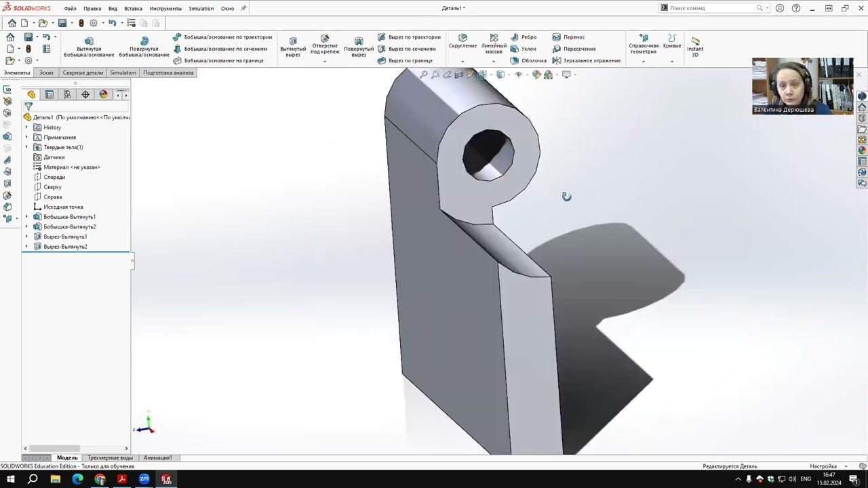Click Зеркальное отражение tool
The image size is (868, 488).
(x=587, y=60)
